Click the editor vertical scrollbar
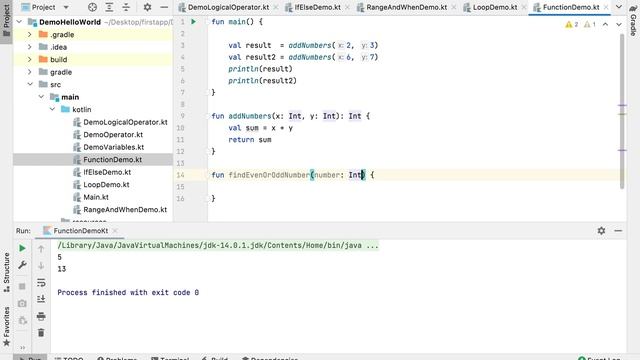The width and height of the screenshot is (640, 360). tap(622, 111)
